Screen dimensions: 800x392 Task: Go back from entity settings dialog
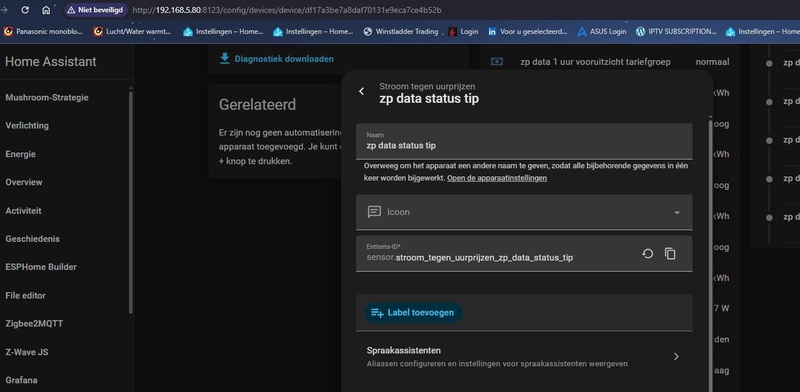[x=361, y=91]
